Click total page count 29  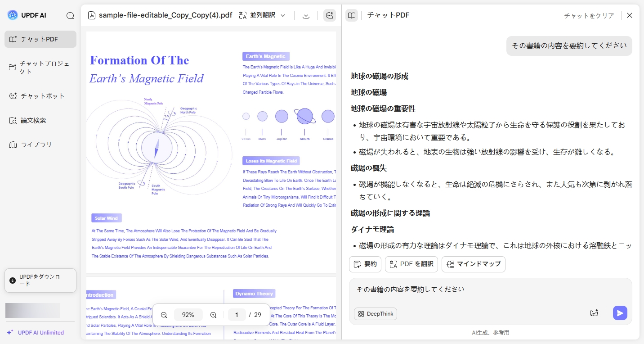258,315
